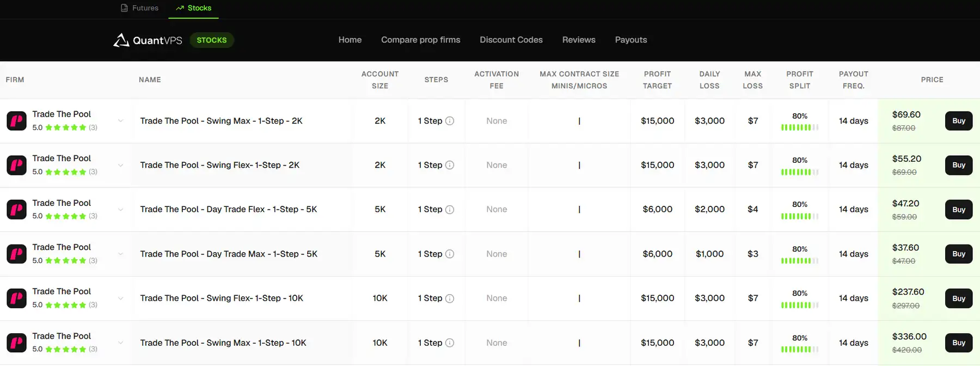Click the star rating in Swing Max 2K row

tap(66, 127)
